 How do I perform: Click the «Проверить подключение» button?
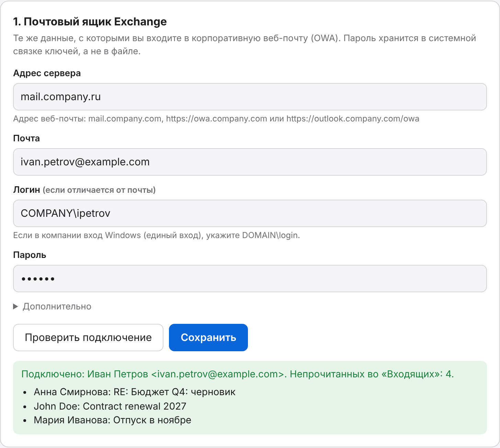pyautogui.click(x=88, y=338)
